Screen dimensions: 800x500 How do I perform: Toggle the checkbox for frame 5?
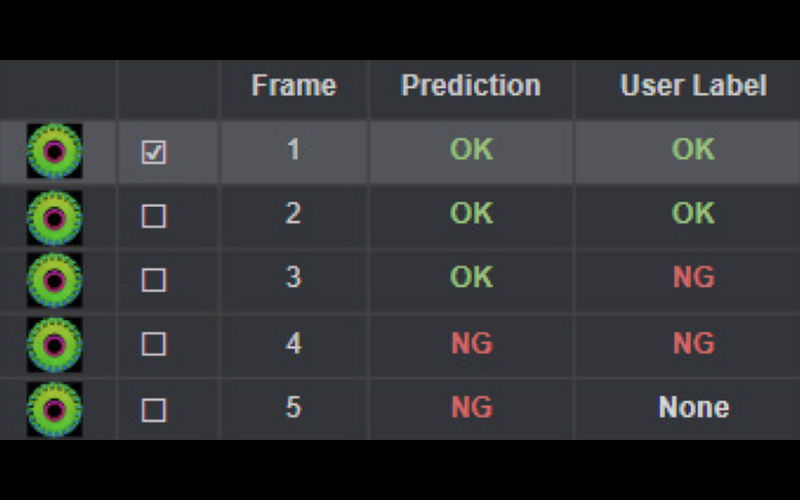point(153,409)
